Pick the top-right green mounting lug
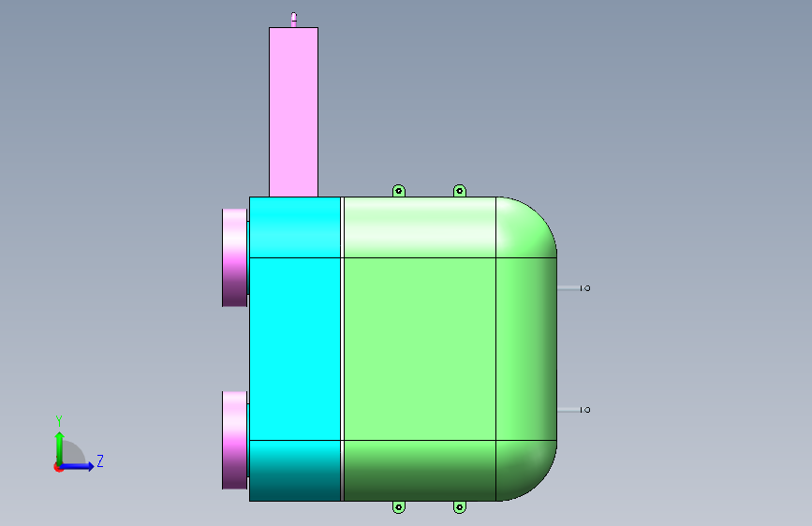 click(459, 191)
